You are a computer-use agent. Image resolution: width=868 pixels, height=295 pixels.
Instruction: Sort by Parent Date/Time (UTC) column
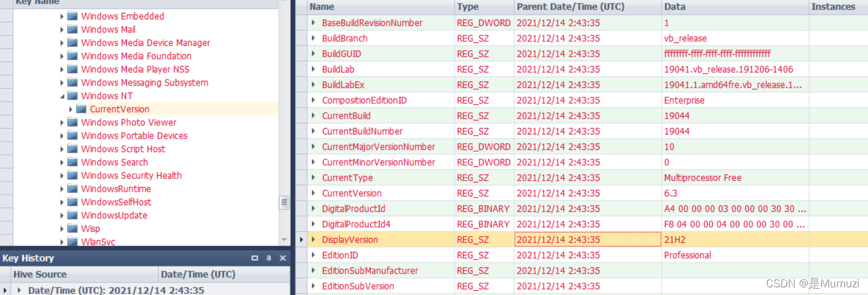588,7
